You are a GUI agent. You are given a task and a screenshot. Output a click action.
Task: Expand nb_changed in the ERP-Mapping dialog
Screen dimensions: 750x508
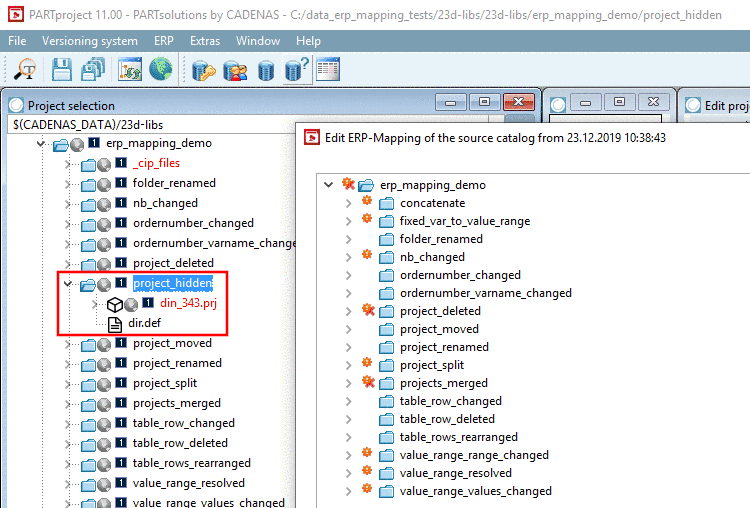(x=349, y=257)
